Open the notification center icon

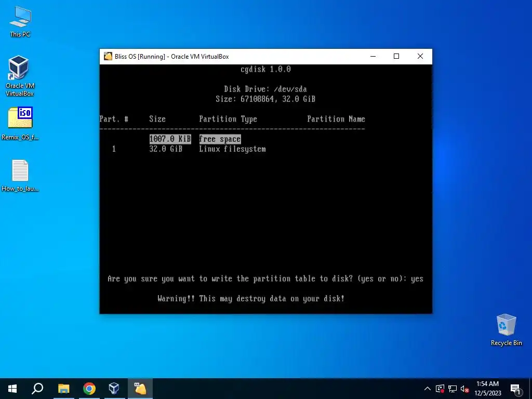[515, 389]
